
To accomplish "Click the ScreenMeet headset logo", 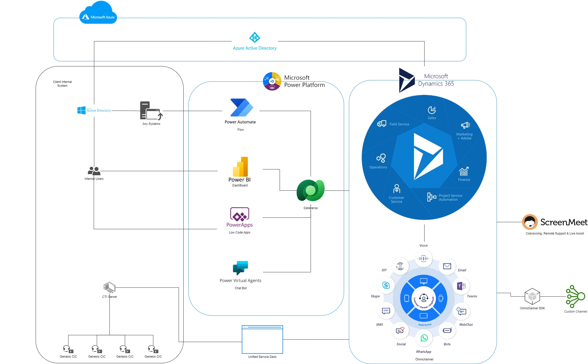I will (530, 222).
